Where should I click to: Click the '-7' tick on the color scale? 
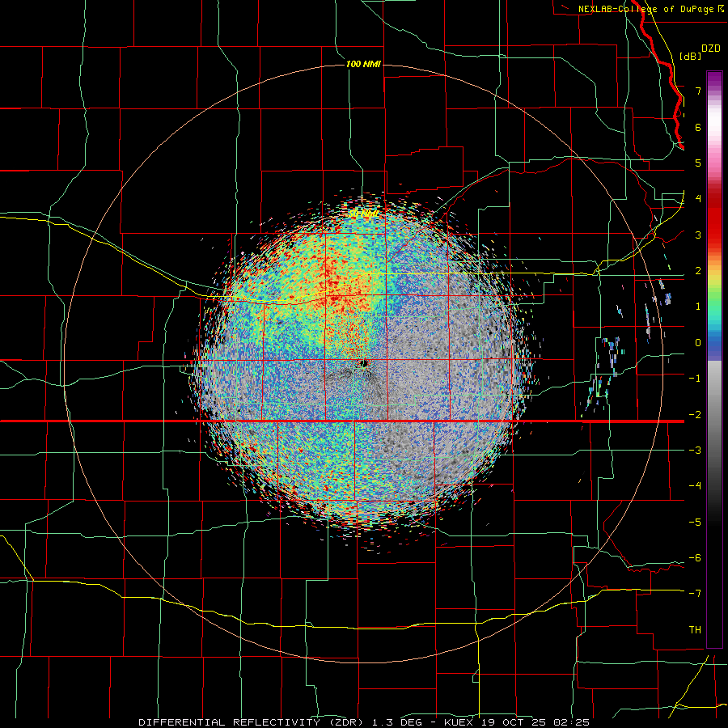click(x=695, y=593)
